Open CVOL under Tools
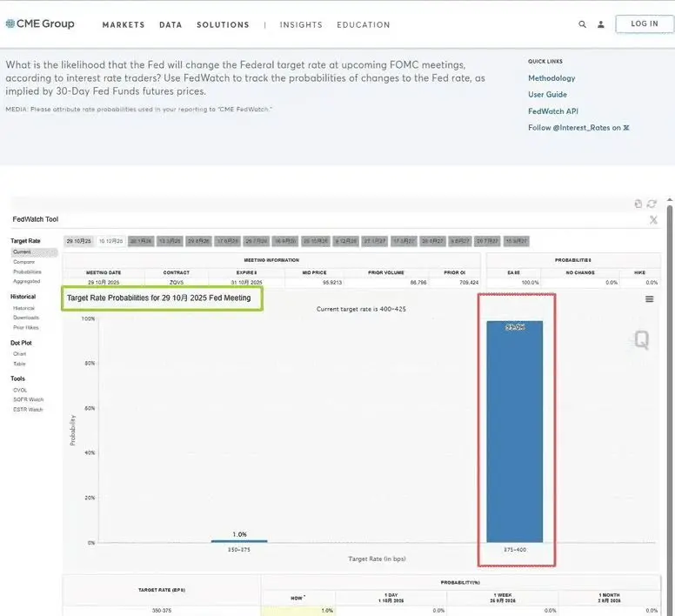This screenshot has height=616, width=675. pyautogui.click(x=20, y=390)
